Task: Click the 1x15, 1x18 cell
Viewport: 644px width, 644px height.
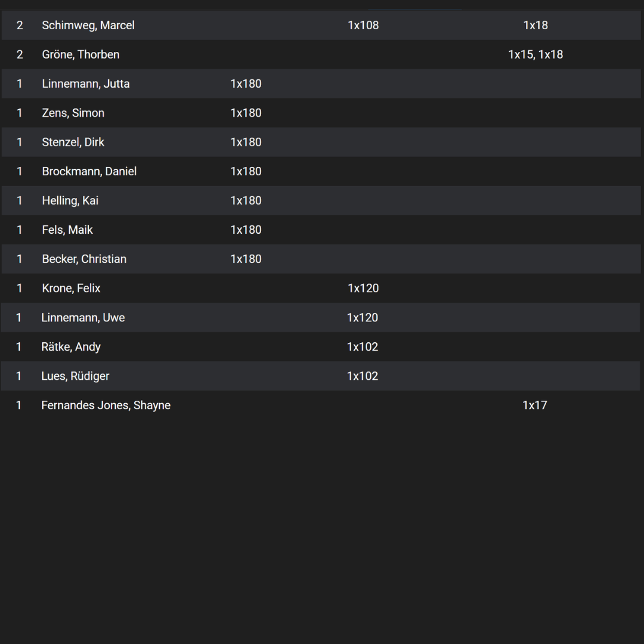Action: click(x=535, y=55)
